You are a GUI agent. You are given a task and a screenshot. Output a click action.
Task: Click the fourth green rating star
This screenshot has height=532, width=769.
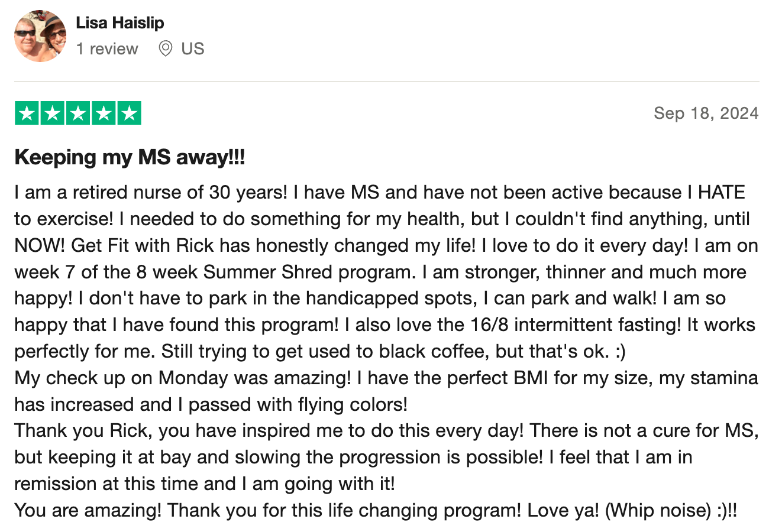click(x=104, y=113)
